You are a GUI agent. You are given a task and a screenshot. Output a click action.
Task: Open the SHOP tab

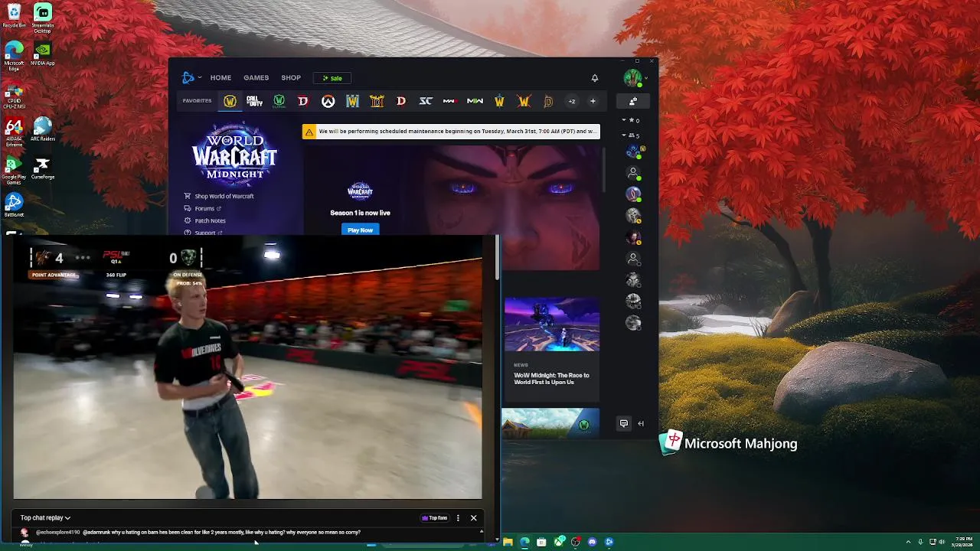click(x=291, y=77)
